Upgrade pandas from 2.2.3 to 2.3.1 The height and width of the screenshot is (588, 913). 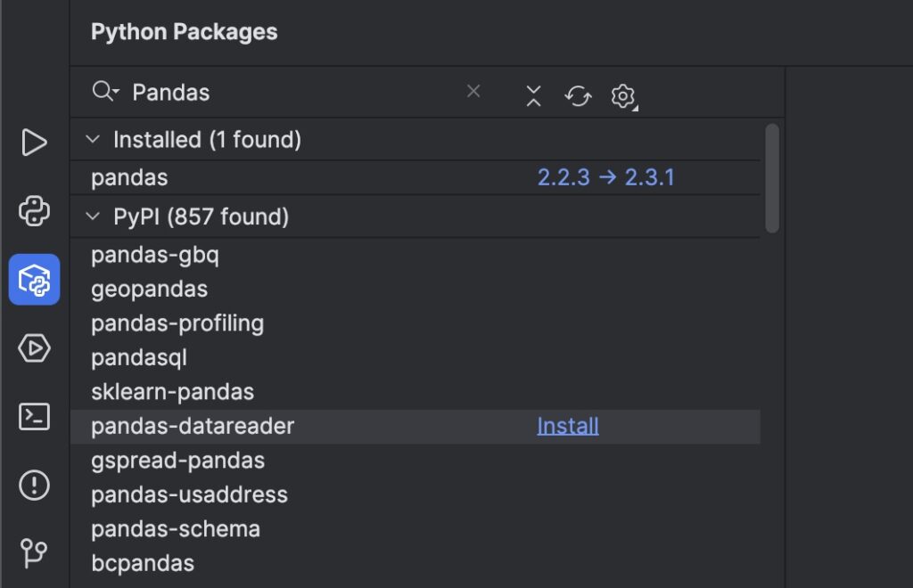(x=605, y=177)
